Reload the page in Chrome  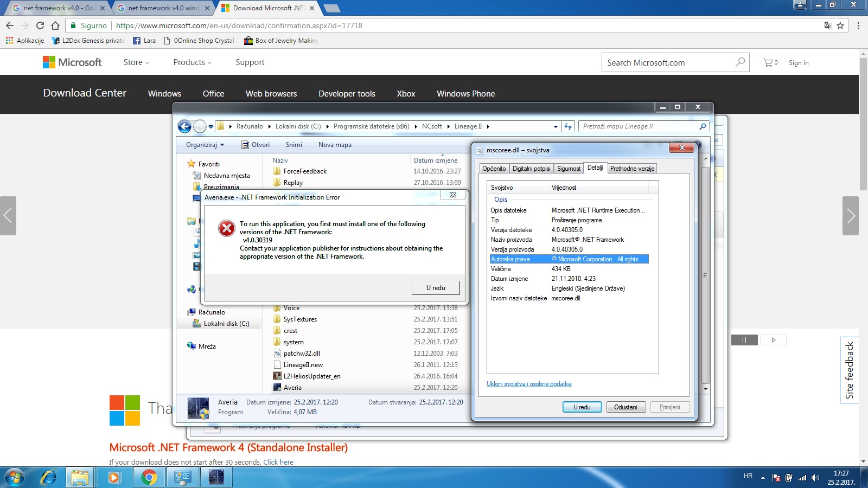(x=40, y=25)
